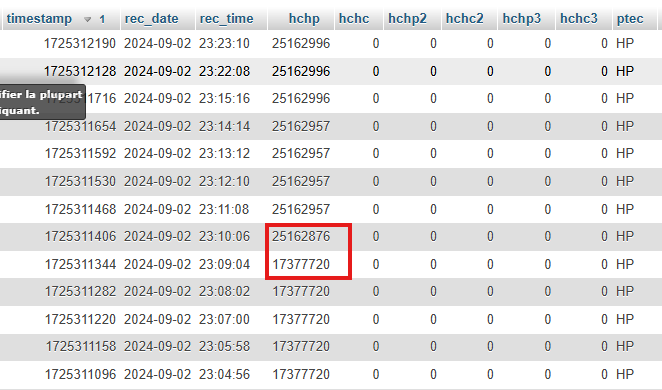662x390 pixels.
Task: Sort table by hchp2 column
Action: [x=407, y=19]
